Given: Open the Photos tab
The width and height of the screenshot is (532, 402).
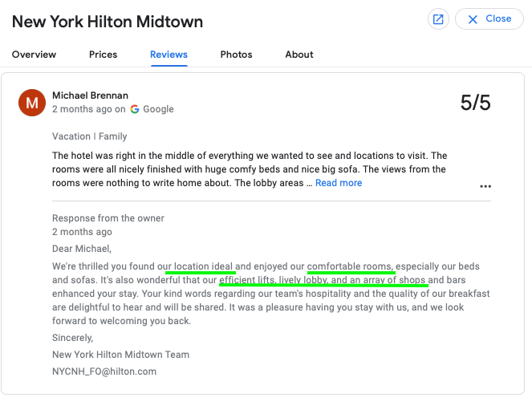Looking at the screenshot, I should (236, 55).
